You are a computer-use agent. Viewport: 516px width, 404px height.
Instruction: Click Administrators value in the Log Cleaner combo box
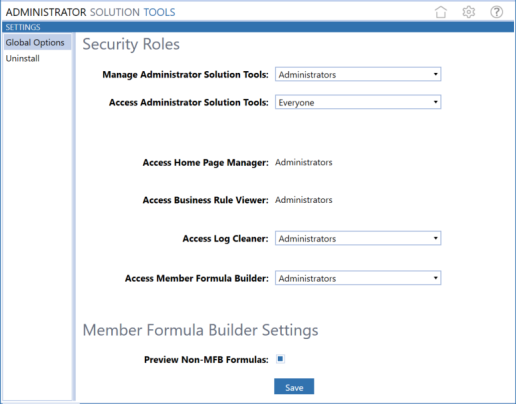[x=307, y=238]
